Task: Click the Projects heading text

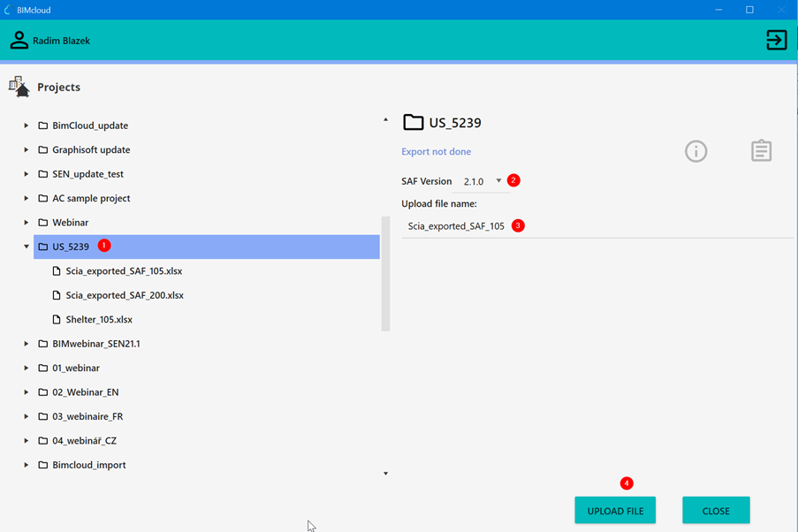Action: [58, 87]
